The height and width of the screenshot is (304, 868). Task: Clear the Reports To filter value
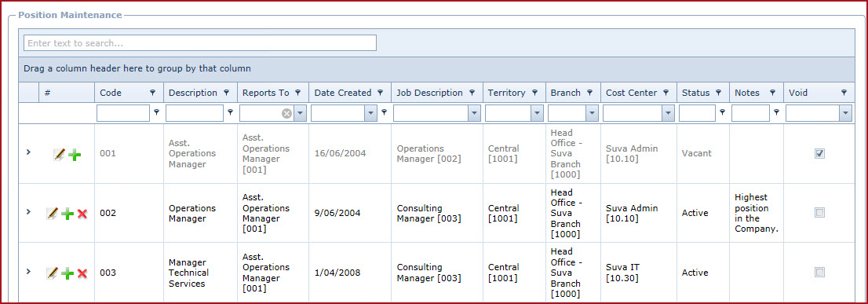(x=286, y=114)
